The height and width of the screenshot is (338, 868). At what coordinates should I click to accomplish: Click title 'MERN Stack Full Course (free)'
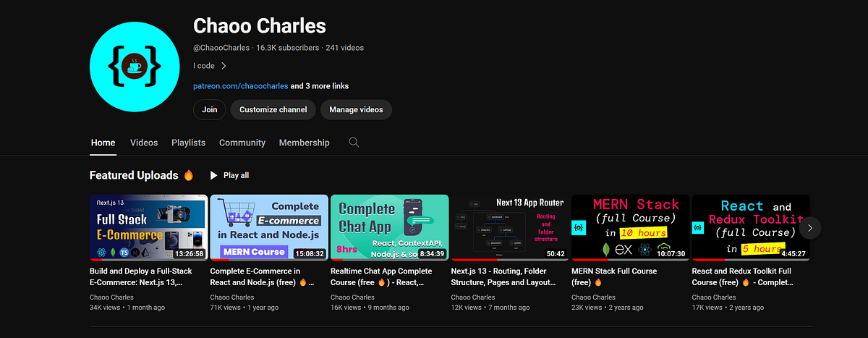pyautogui.click(x=614, y=276)
